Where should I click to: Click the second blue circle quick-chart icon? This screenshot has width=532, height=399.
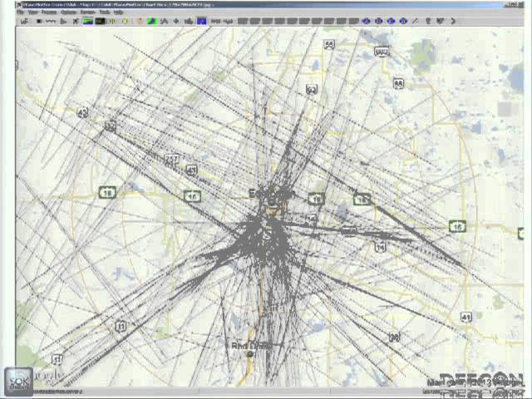(379, 21)
